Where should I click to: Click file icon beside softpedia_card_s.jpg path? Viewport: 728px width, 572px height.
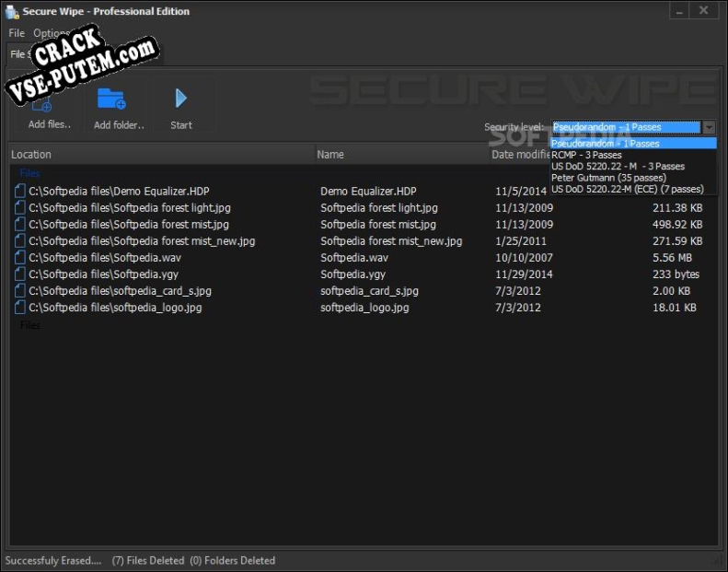[x=19, y=291]
